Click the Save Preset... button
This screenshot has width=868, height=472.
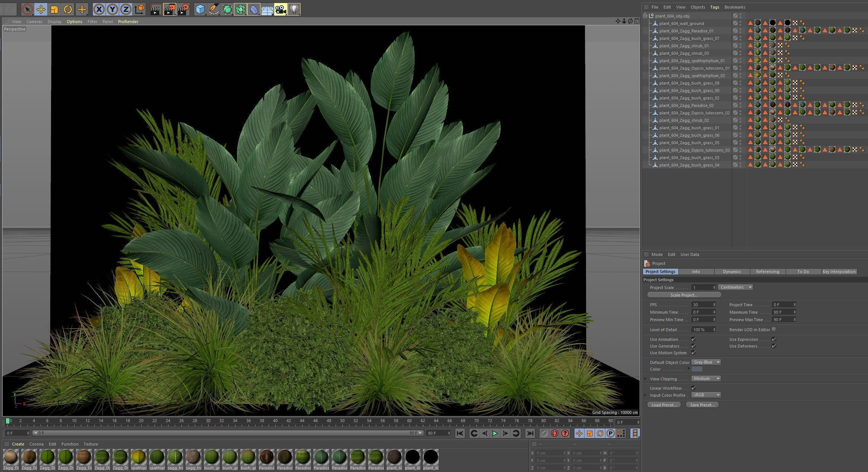(x=702, y=405)
